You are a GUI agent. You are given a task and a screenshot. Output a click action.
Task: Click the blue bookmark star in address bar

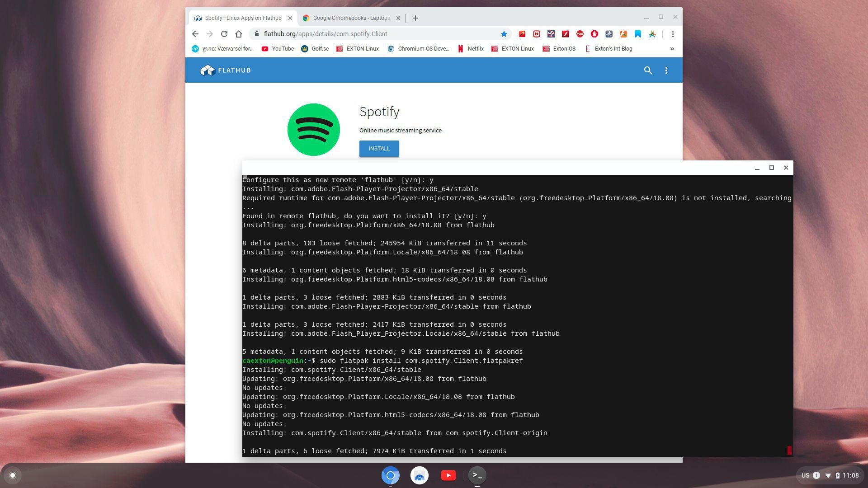tap(504, 34)
